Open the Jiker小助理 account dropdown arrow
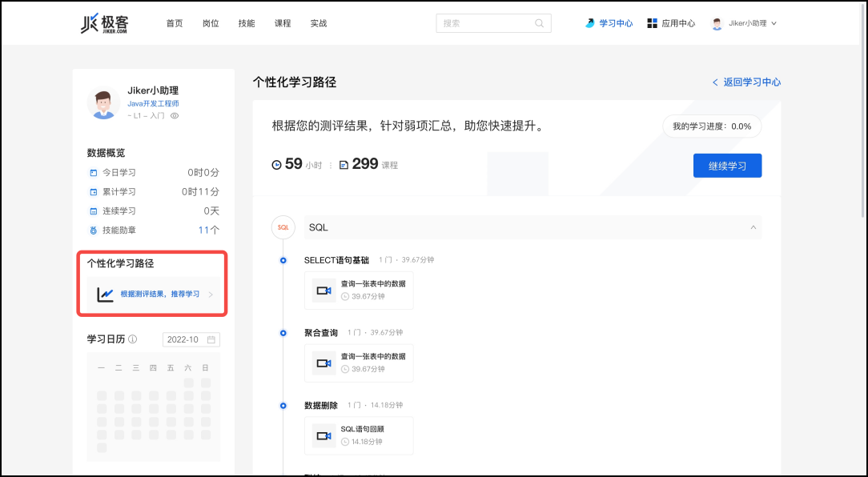Screen dimensions: 868x477 pyautogui.click(x=774, y=23)
